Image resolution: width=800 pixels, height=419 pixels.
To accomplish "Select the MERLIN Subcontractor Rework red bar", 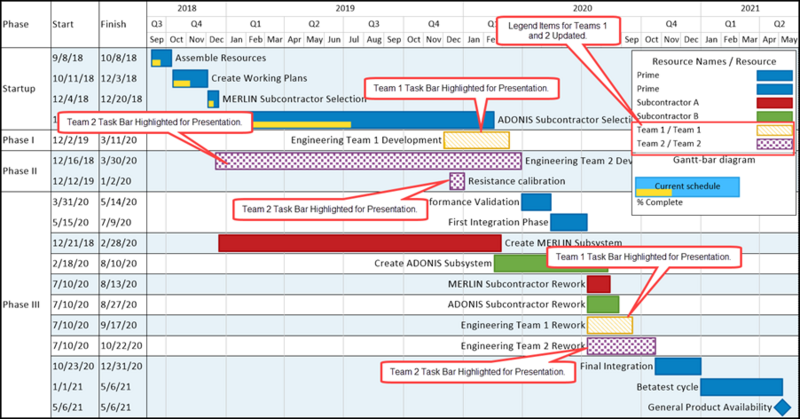I will pyautogui.click(x=598, y=284).
